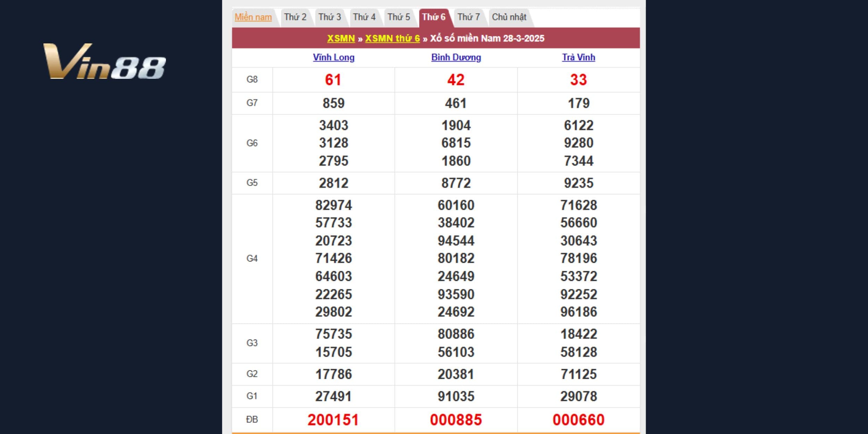The width and height of the screenshot is (868, 434).
Task: Click G4 result 96186
Action: point(579,312)
